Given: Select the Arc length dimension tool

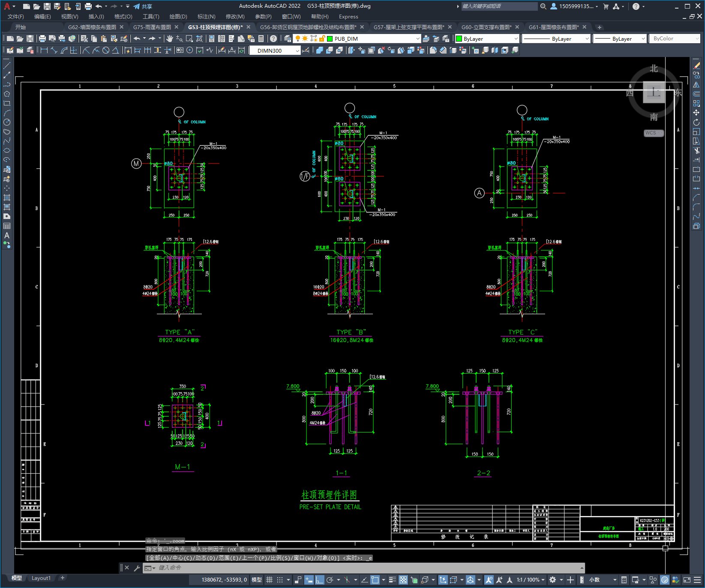Looking at the screenshot, I should point(64,50).
